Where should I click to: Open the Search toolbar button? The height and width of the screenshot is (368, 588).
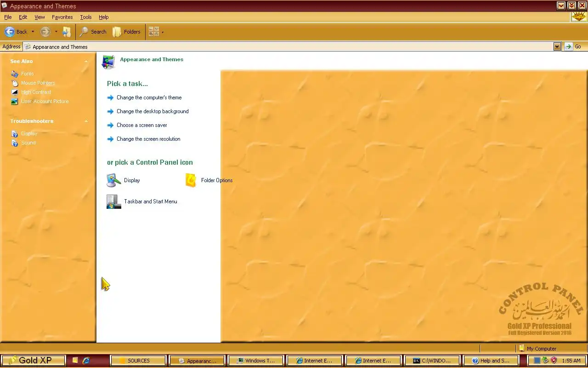click(93, 32)
